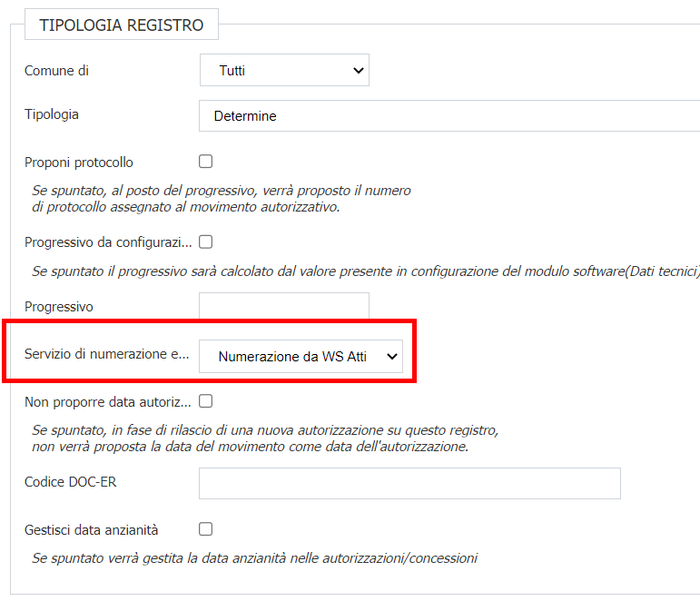700x601 pixels.
Task: Click the 'Servizio di numerazione e...' label
Action: click(107, 355)
